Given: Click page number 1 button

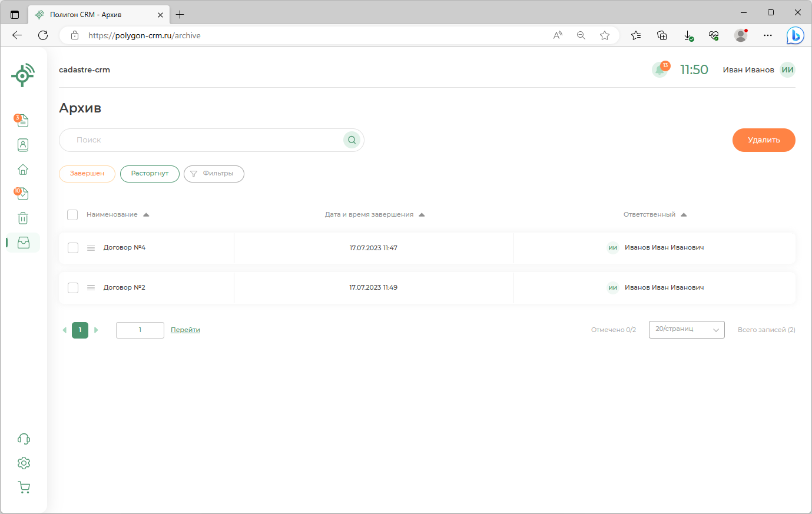Looking at the screenshot, I should [80, 330].
